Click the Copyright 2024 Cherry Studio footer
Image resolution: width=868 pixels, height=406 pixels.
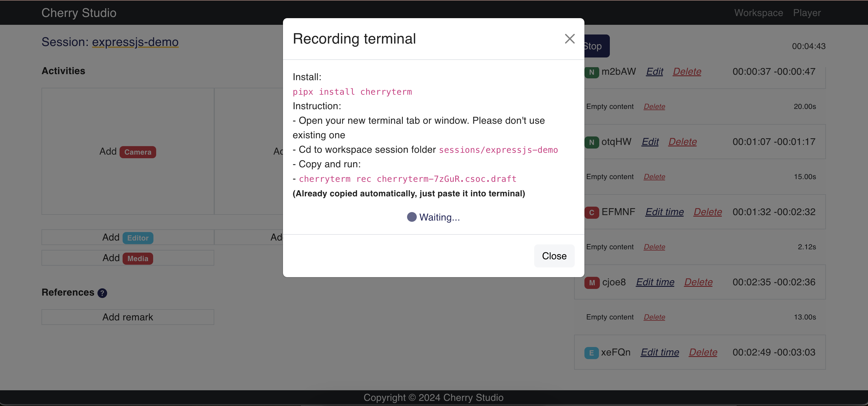pos(433,398)
